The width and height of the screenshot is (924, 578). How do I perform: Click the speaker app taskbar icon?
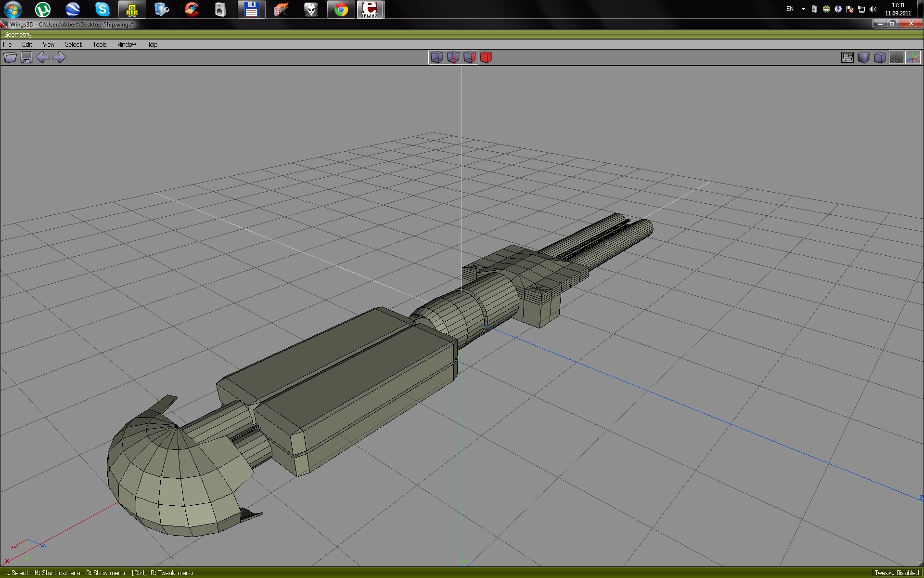click(220, 9)
